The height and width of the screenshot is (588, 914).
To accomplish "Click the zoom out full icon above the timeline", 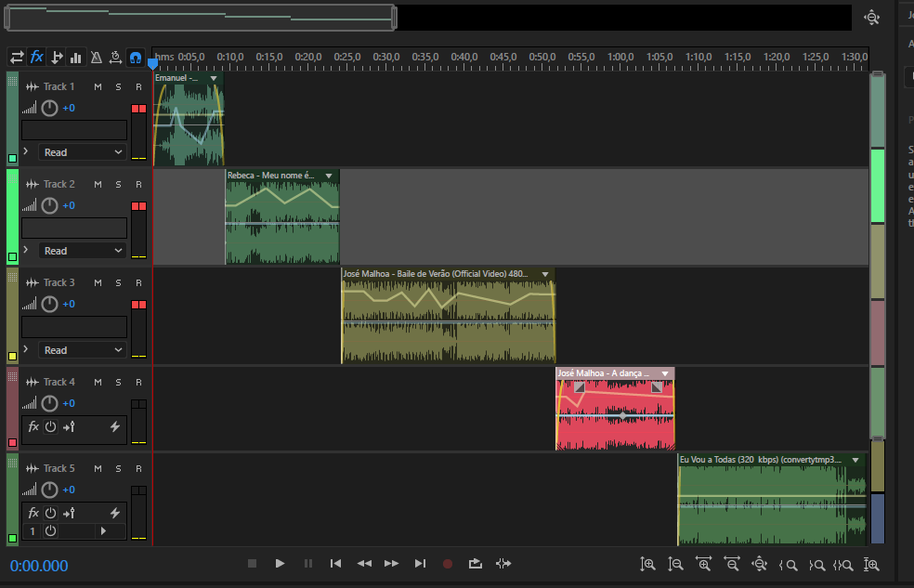I will point(871,17).
